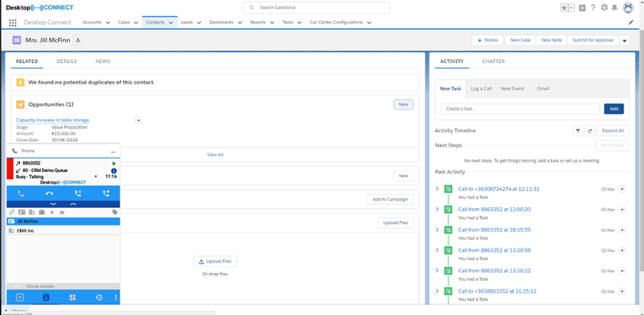Select the New Event tab

tap(512, 88)
